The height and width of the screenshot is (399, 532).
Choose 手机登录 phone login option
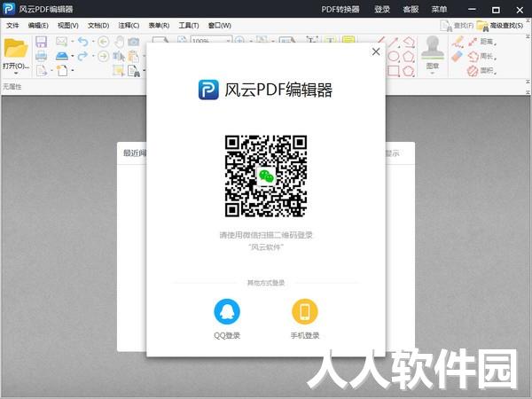coord(305,318)
